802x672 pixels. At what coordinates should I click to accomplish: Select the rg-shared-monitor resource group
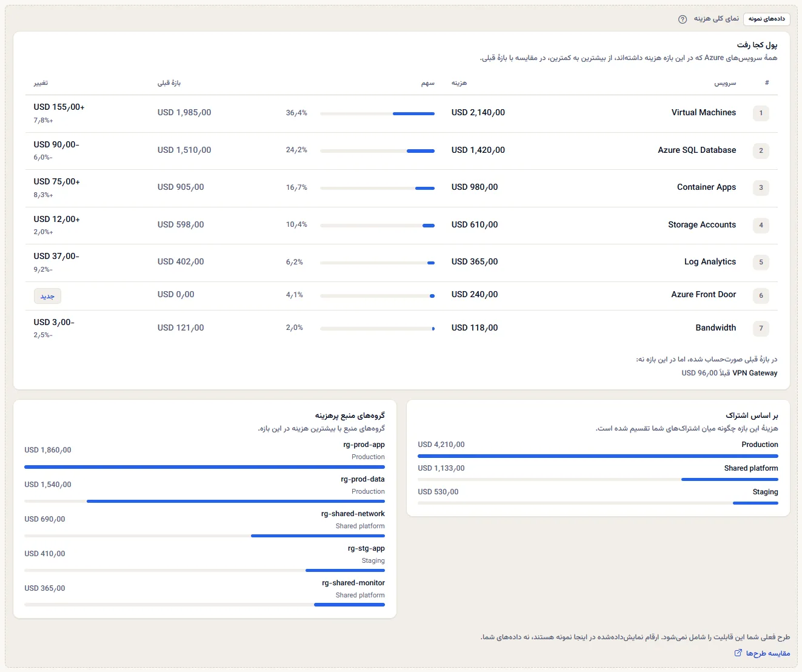click(353, 583)
